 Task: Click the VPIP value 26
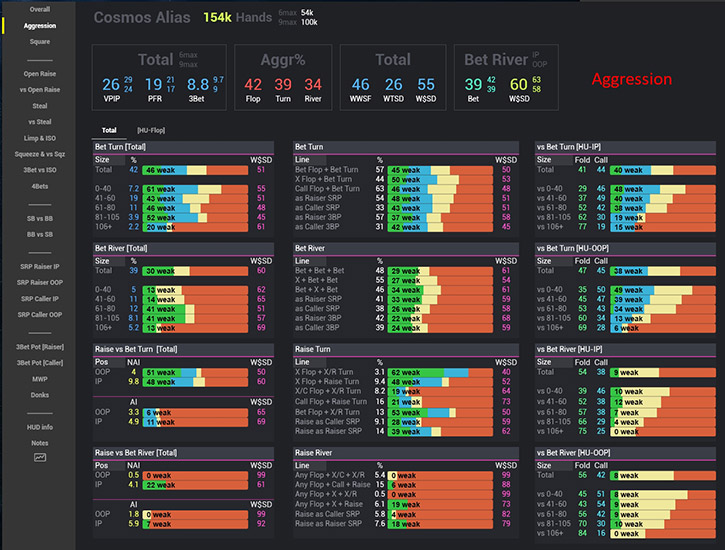(x=110, y=85)
